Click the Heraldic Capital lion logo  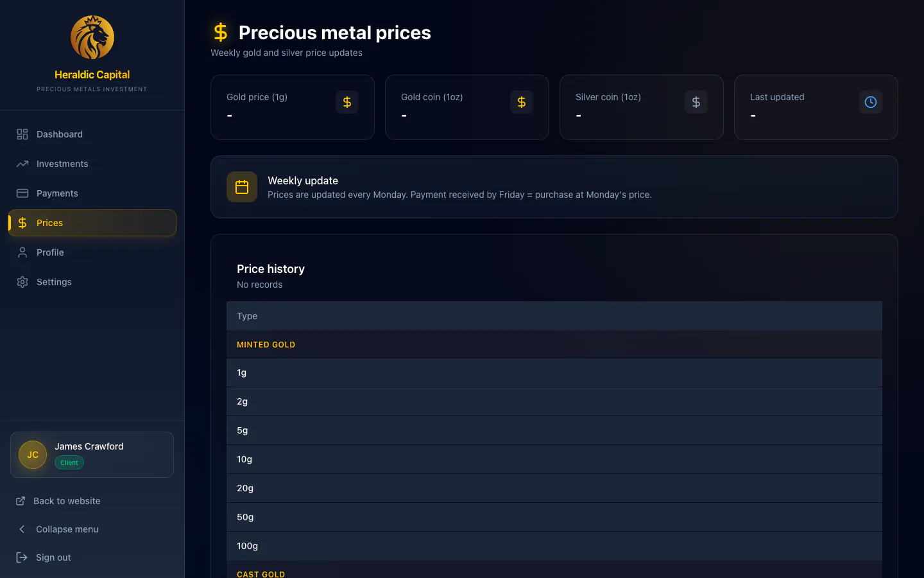pyautogui.click(x=92, y=37)
